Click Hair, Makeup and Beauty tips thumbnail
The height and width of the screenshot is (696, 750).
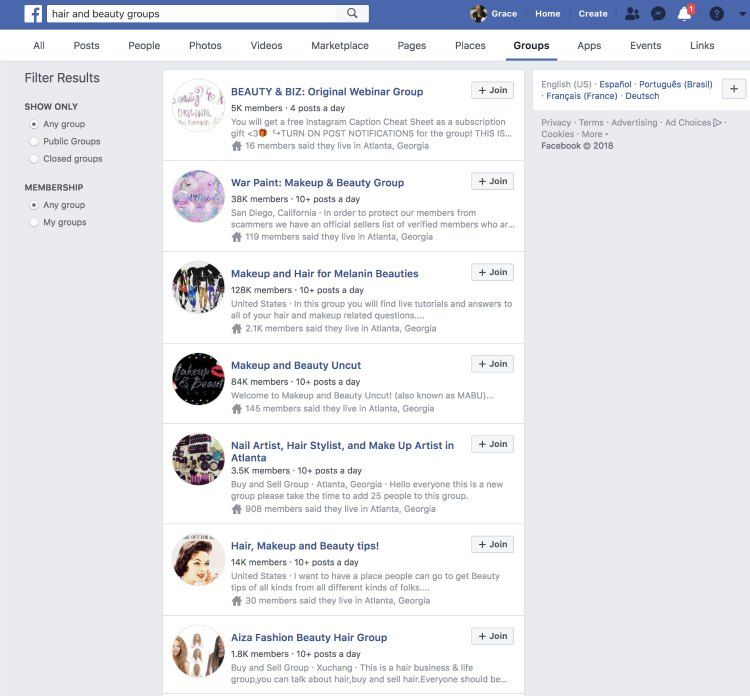(x=198, y=560)
